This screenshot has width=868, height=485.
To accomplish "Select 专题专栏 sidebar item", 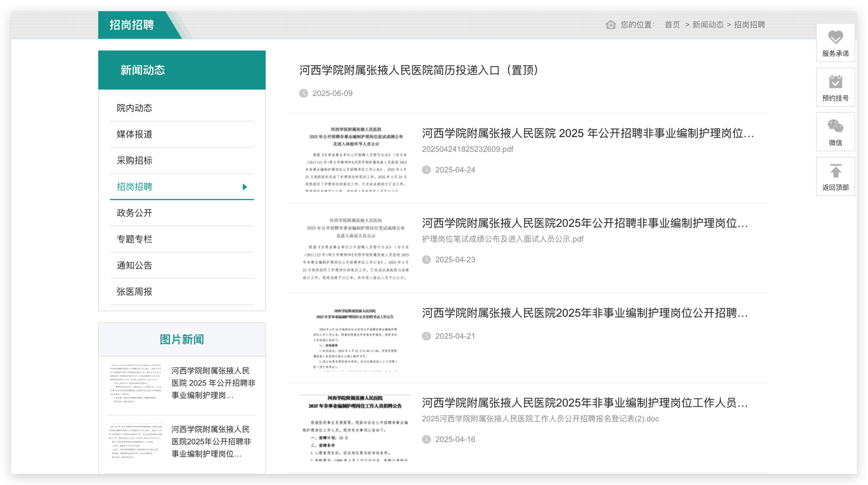I will click(x=134, y=239).
